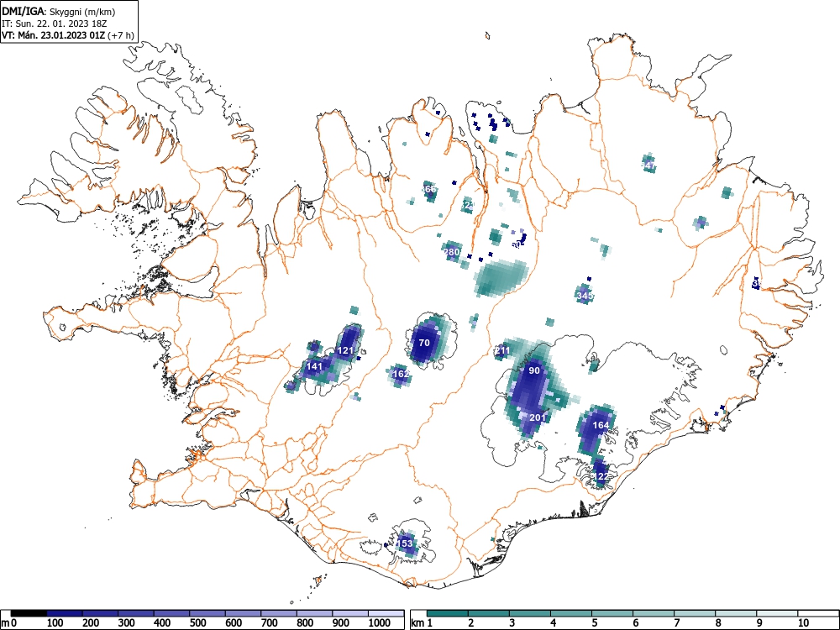Click the black 0–100 m legend swatch

29,613
